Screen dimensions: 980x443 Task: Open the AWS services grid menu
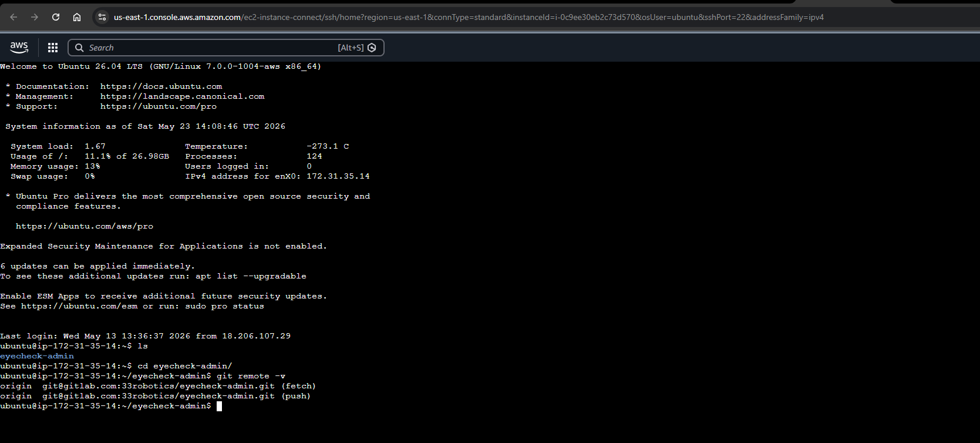click(x=53, y=48)
